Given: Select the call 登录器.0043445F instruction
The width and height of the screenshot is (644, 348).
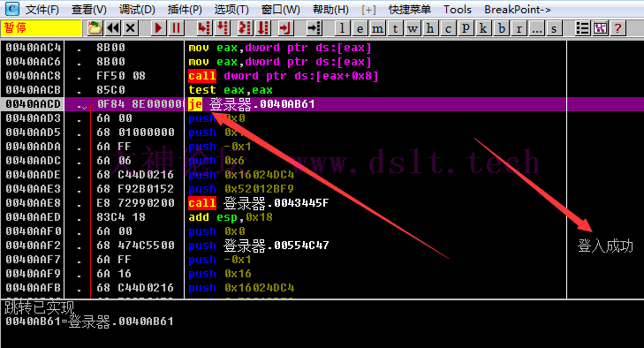Looking at the screenshot, I should click(x=258, y=203).
